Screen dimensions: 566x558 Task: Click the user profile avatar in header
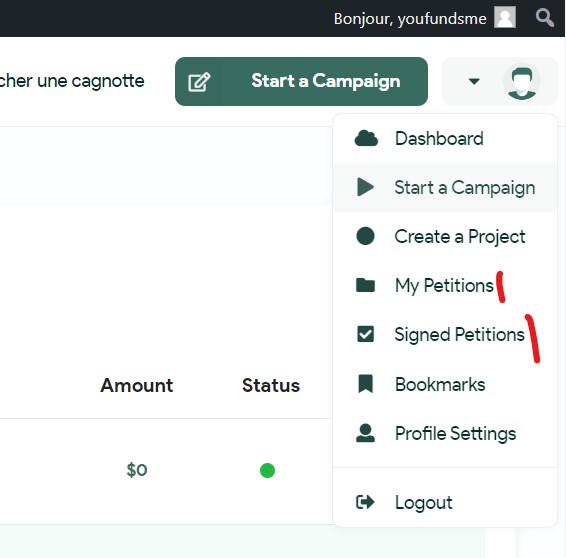click(x=522, y=83)
